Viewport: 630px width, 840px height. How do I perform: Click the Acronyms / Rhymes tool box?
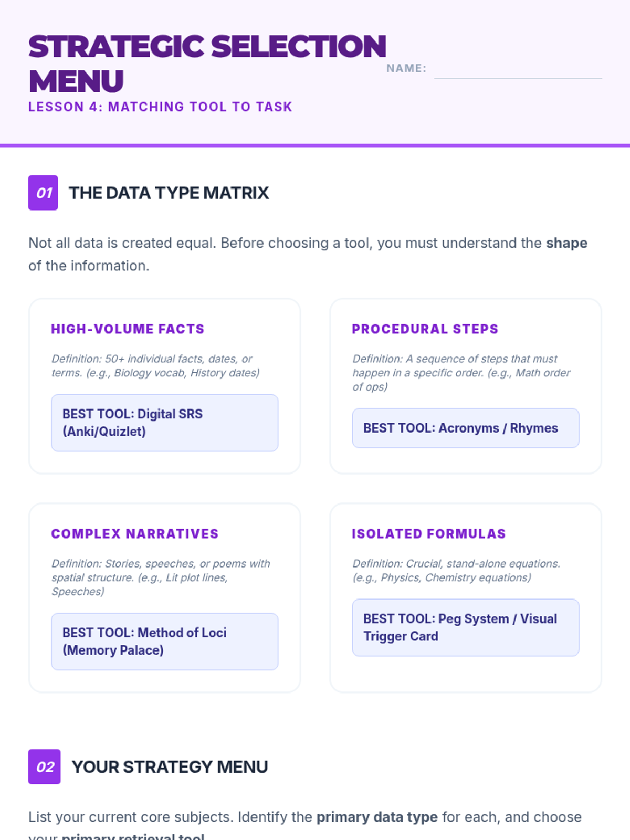[x=466, y=428]
